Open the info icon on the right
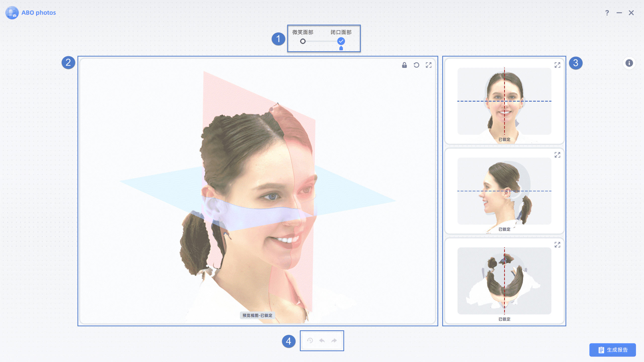 tap(629, 63)
